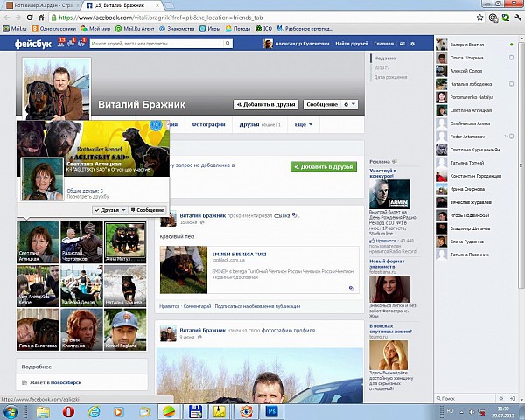Image resolution: width=525 pixels, height=420 pixels.
Task: Click the browser Back arrow
Action: coord(7,17)
